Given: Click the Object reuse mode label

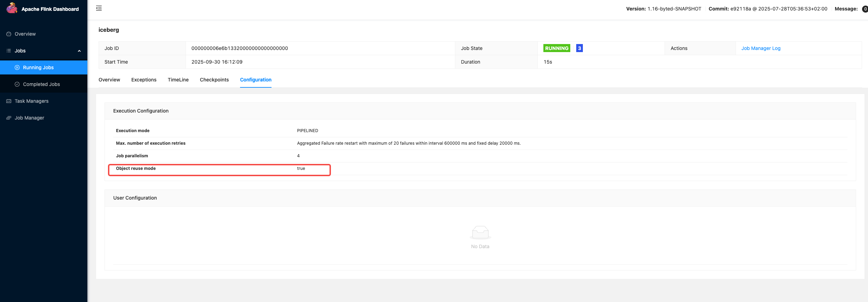Looking at the screenshot, I should (136, 168).
